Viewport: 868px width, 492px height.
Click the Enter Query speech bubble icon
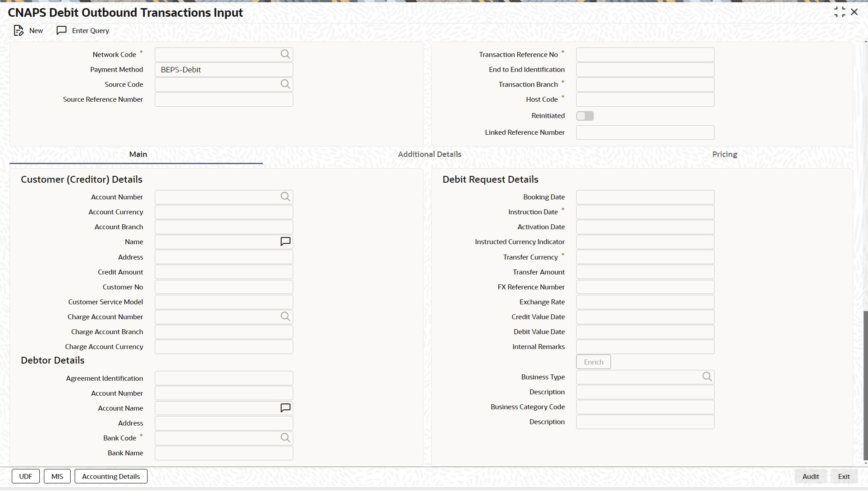coord(62,30)
